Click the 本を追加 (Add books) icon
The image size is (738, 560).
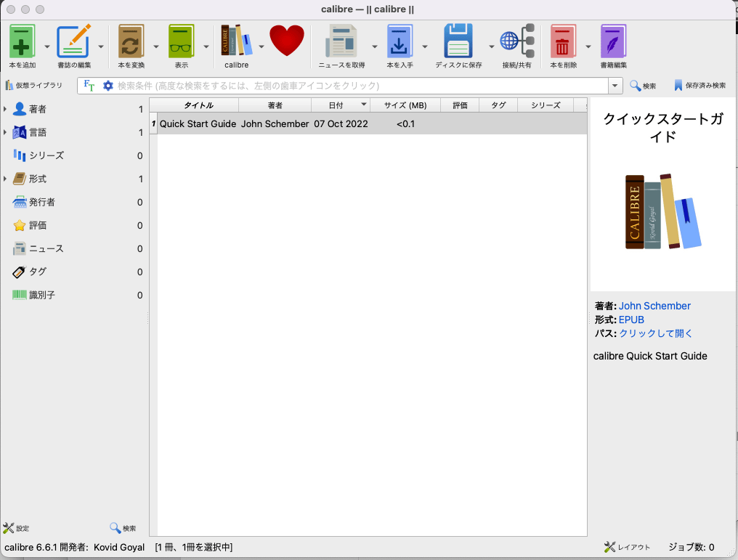click(x=22, y=41)
